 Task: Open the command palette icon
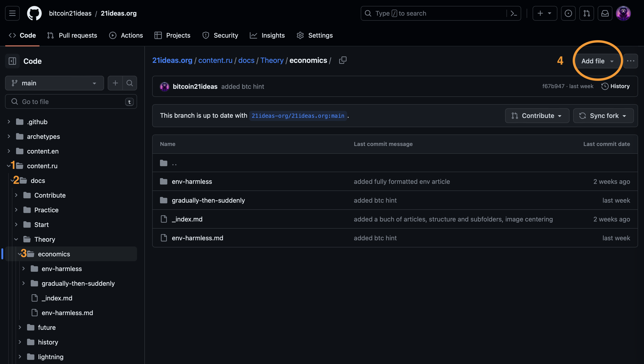[x=514, y=13]
